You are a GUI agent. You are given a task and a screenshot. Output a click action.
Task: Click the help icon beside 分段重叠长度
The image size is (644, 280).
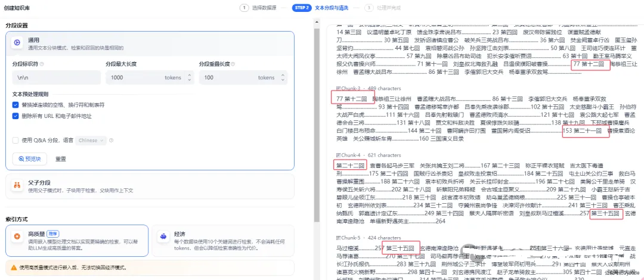point(233,64)
